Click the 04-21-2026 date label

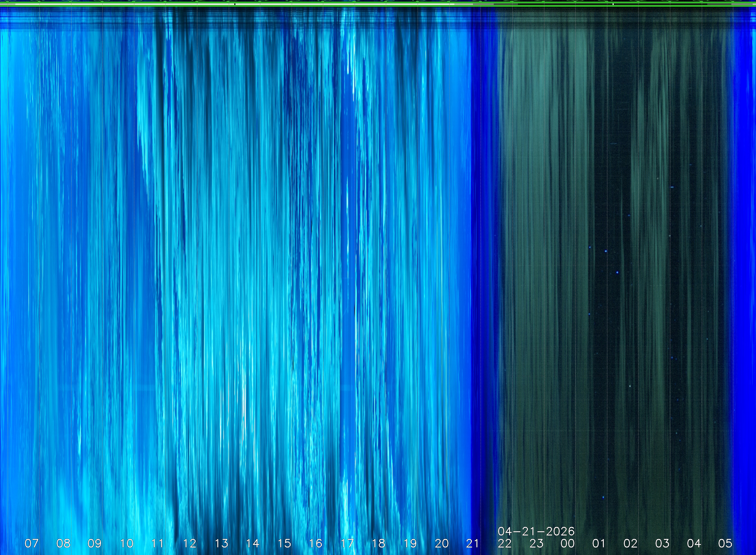coord(536,531)
